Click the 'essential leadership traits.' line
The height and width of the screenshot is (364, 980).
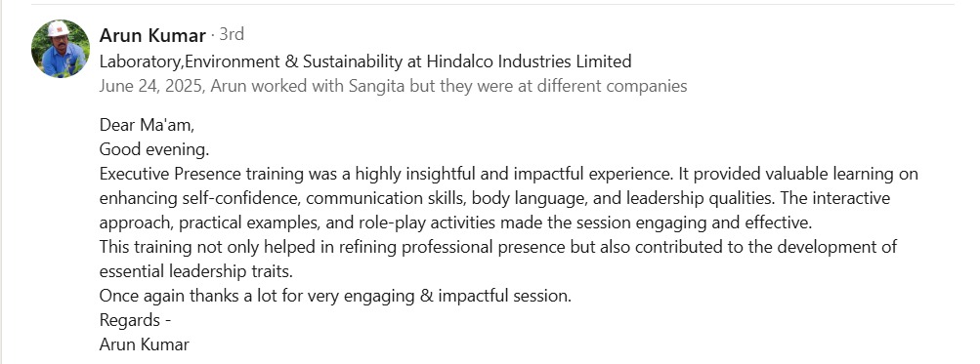point(196,271)
